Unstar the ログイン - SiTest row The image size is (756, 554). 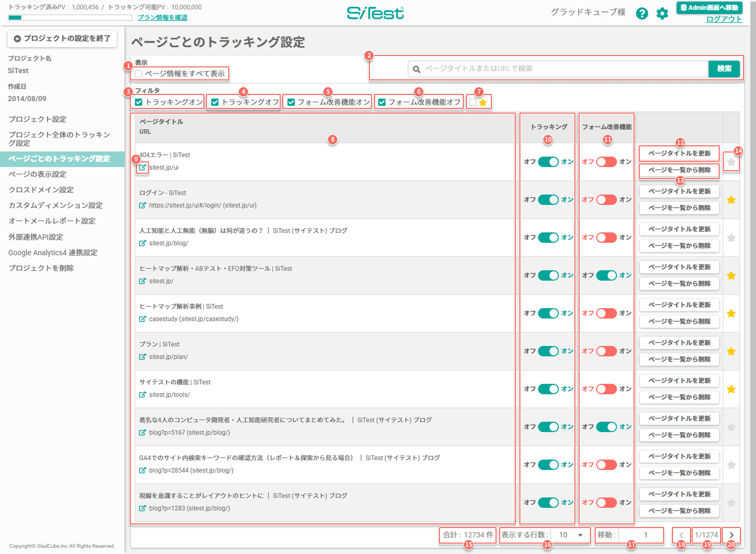click(731, 200)
